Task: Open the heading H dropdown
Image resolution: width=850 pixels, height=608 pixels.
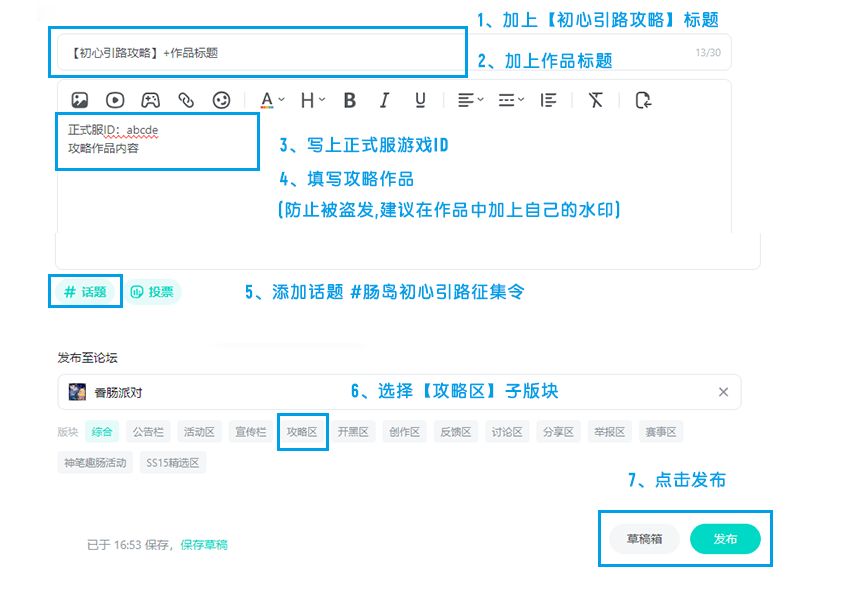Action: click(x=313, y=100)
